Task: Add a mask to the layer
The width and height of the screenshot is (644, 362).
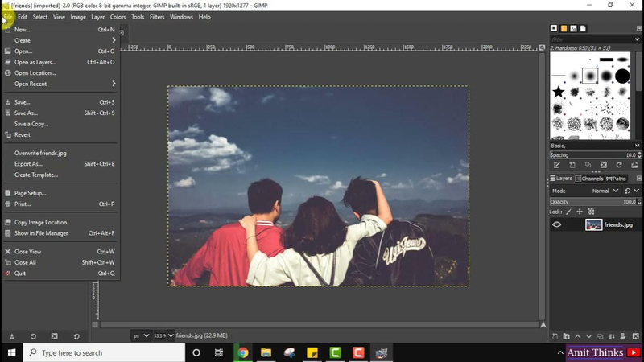Action: tap(622, 336)
